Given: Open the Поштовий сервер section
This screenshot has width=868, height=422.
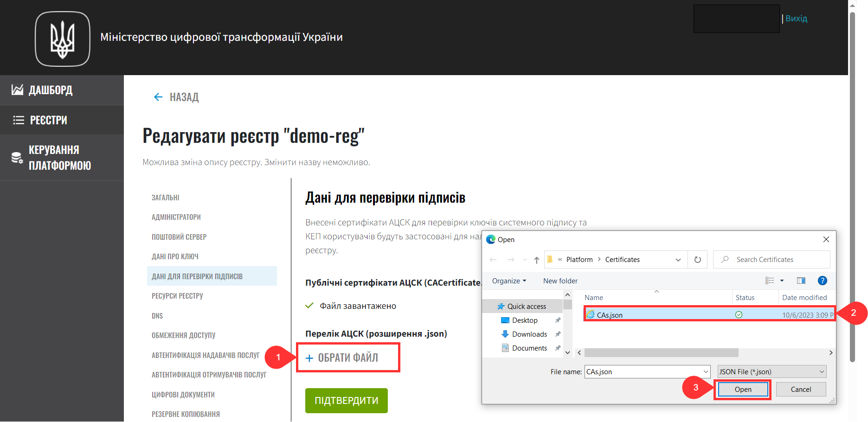Looking at the screenshot, I should 179,237.
